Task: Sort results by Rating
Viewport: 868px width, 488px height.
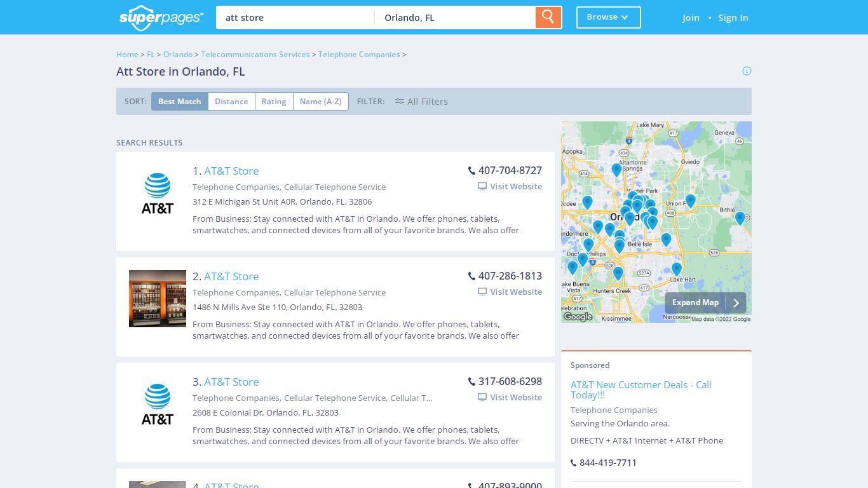Action: point(274,102)
